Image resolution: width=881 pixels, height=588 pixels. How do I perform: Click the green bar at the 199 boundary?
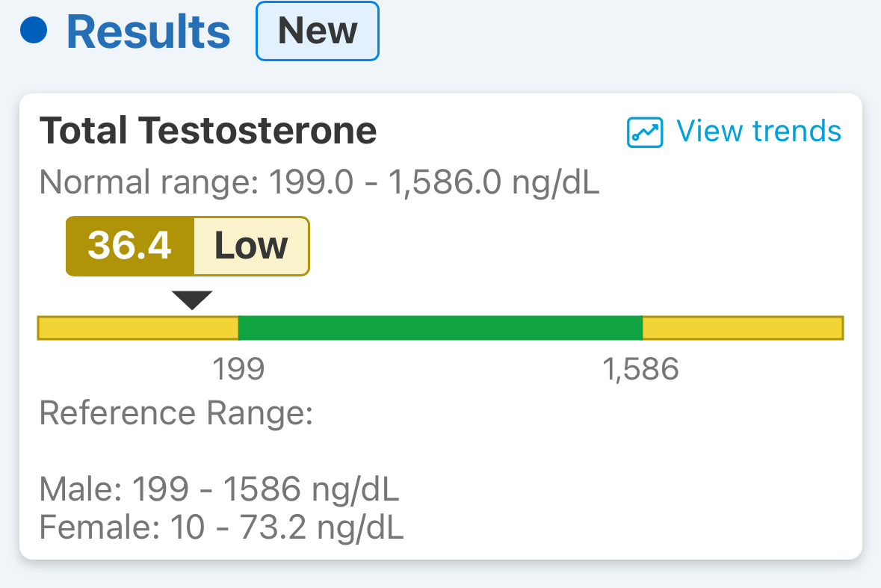(241, 328)
